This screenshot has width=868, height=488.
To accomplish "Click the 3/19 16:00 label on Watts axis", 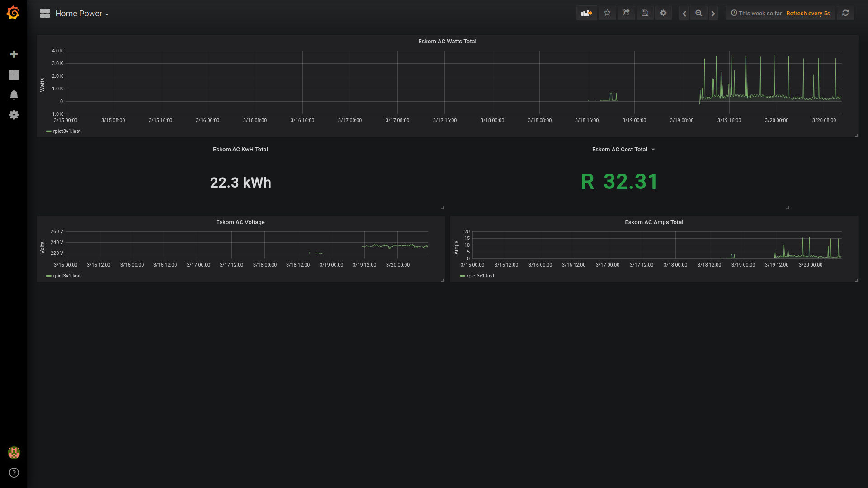I will point(729,120).
